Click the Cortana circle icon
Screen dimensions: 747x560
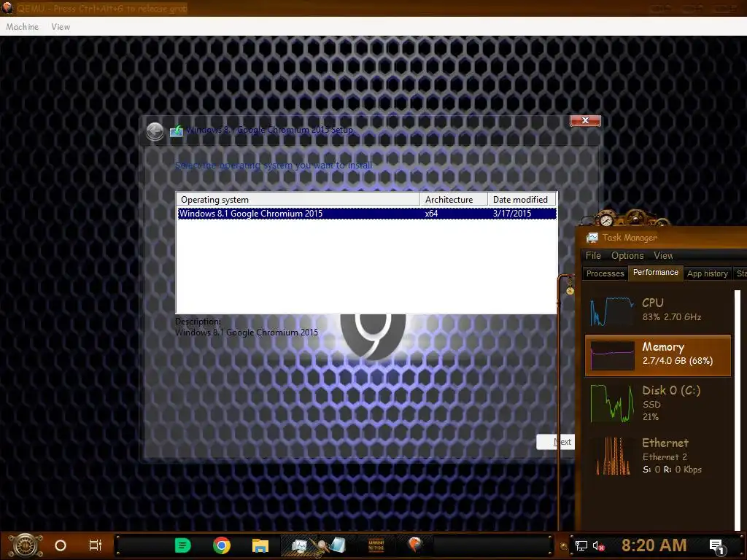coord(61,545)
